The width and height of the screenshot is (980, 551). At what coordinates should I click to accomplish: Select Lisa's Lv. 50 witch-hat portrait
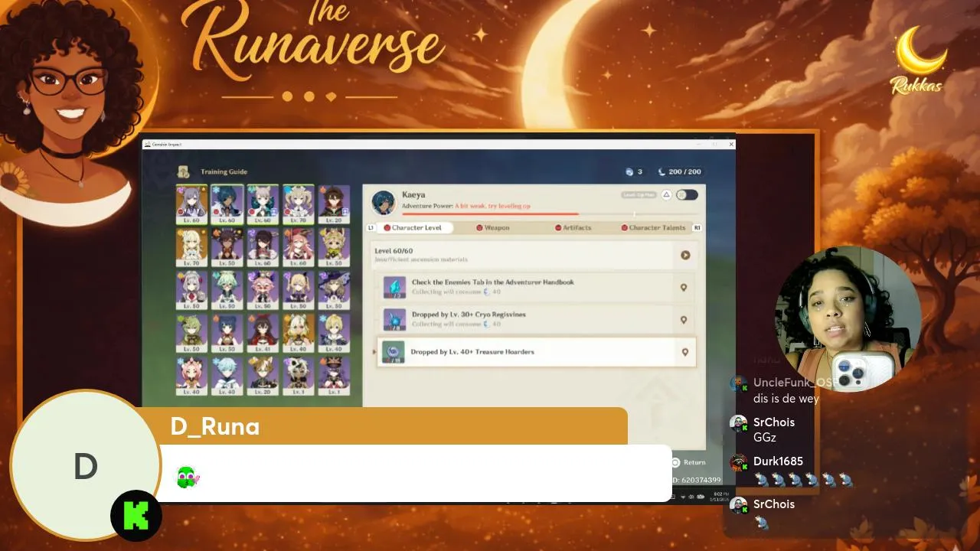tap(334, 291)
